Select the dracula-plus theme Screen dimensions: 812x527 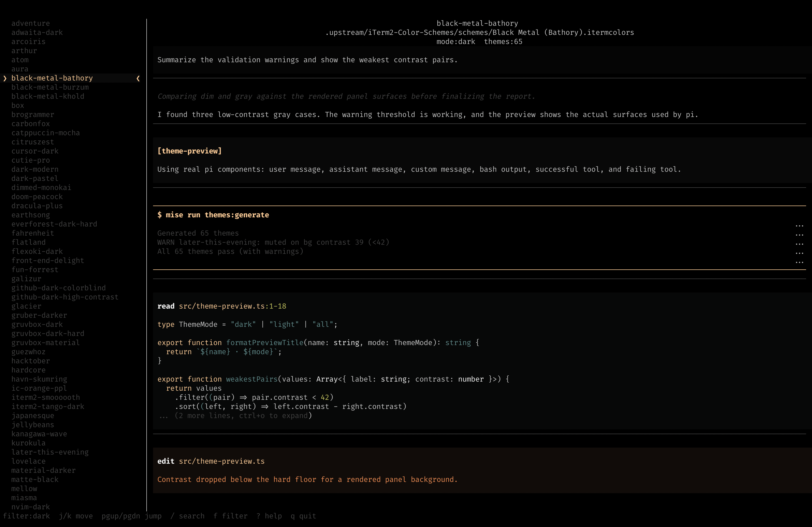pyautogui.click(x=37, y=206)
